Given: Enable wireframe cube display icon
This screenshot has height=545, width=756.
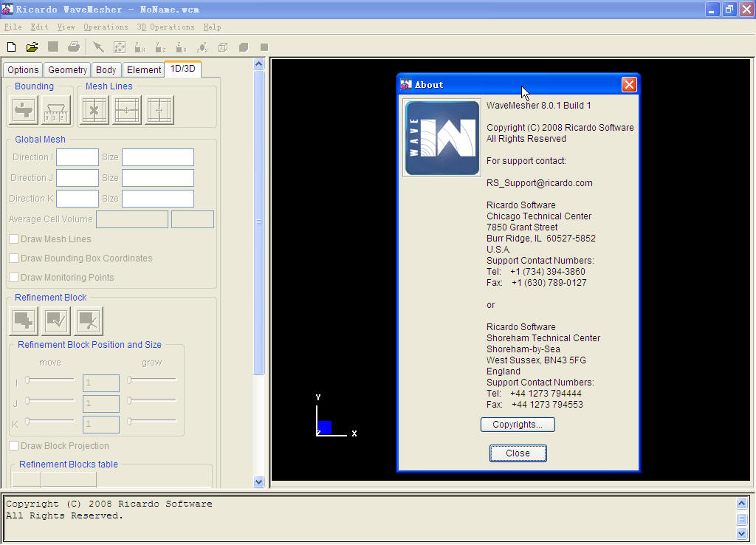Looking at the screenshot, I should tap(223, 47).
